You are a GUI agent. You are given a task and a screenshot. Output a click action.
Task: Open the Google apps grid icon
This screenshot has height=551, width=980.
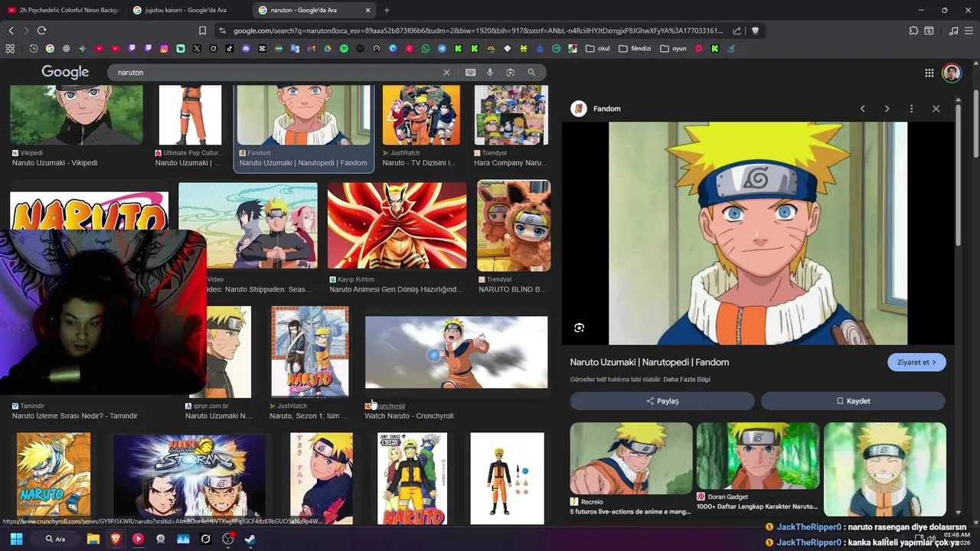coord(929,73)
